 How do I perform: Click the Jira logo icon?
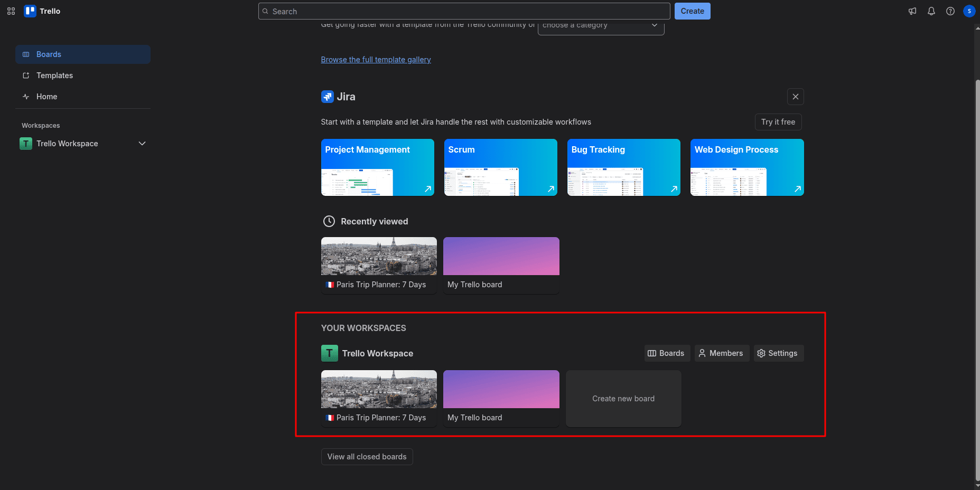(x=327, y=97)
